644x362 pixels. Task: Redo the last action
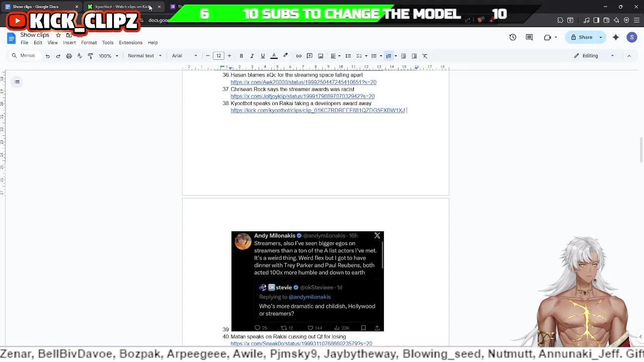pos(58,56)
